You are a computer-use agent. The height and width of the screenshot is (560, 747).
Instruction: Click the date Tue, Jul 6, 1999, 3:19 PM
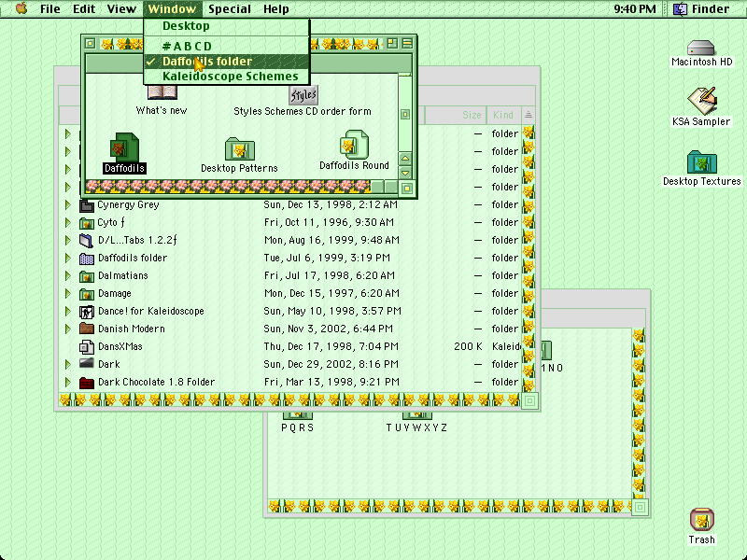coord(328,259)
